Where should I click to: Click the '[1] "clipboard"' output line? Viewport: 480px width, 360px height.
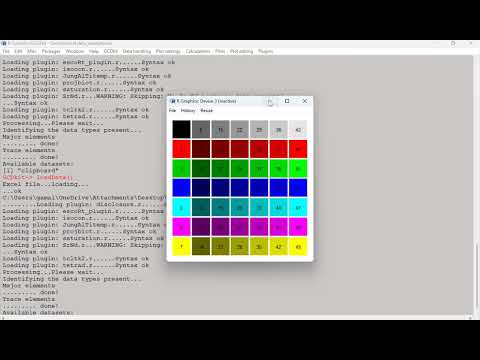[30, 171]
